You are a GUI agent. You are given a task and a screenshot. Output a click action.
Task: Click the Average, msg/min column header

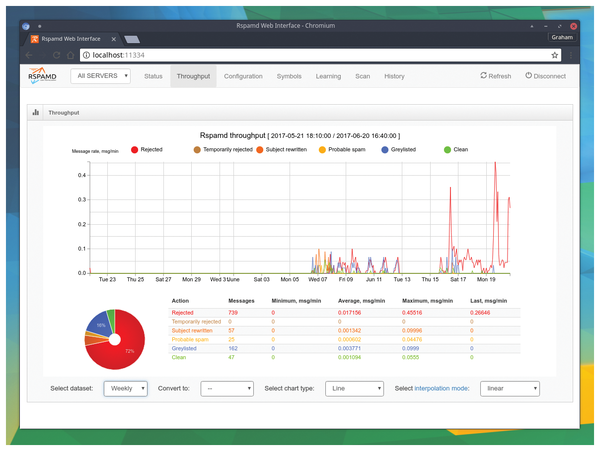(361, 301)
